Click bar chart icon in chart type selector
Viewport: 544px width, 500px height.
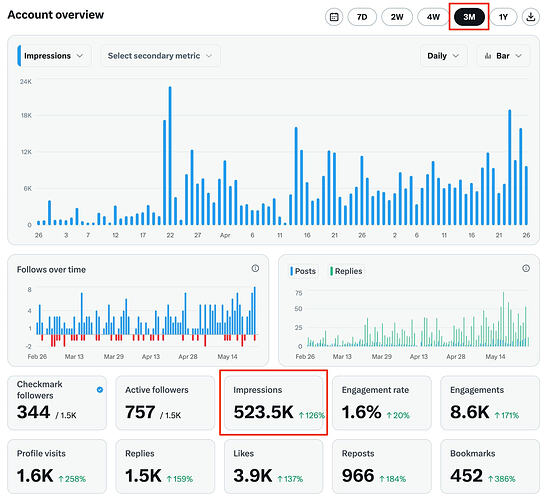pyautogui.click(x=488, y=56)
